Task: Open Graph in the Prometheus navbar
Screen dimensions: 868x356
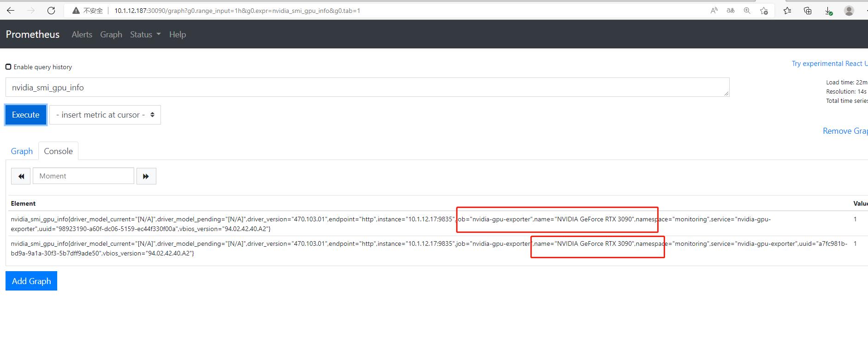Action: point(111,35)
